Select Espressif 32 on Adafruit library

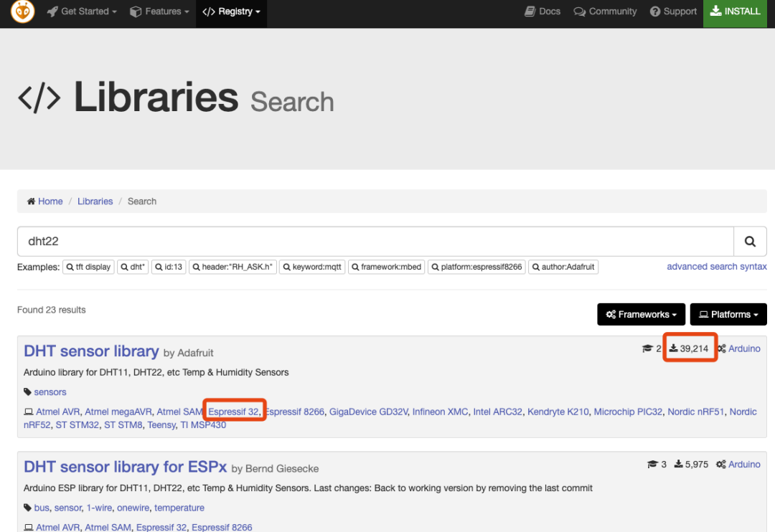[233, 412]
